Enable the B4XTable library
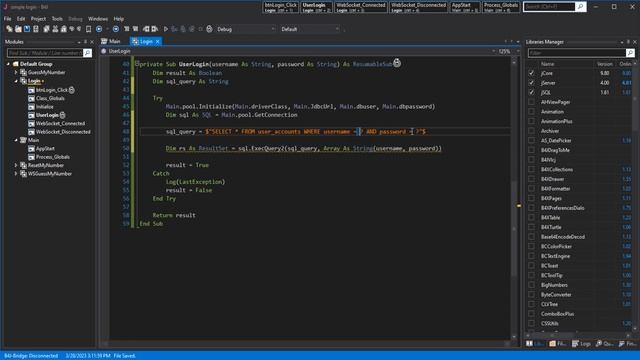Viewport: 640px width, 360px height. click(x=531, y=218)
